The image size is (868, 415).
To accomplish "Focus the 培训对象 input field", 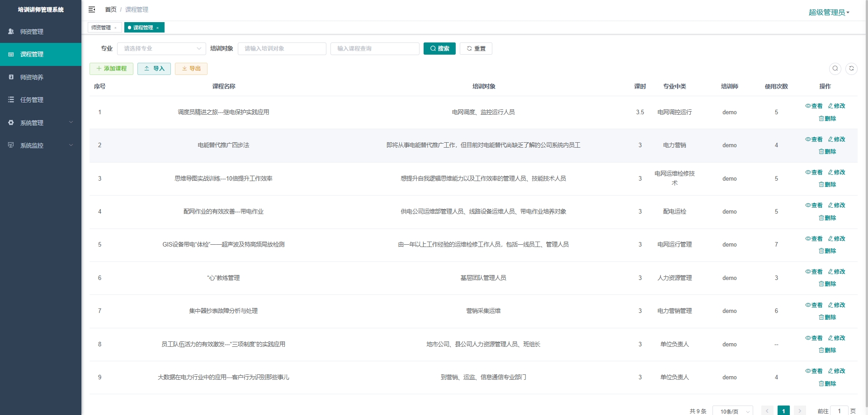I will [282, 48].
